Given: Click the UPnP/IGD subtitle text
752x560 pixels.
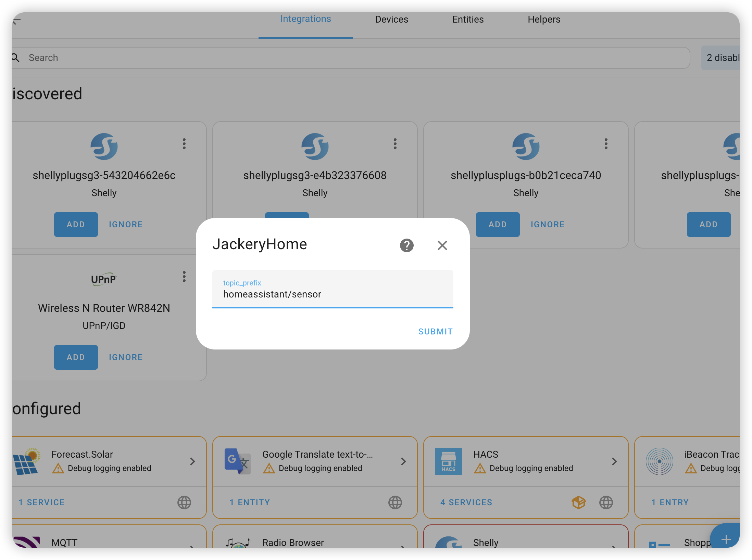Looking at the screenshot, I should tap(104, 326).
